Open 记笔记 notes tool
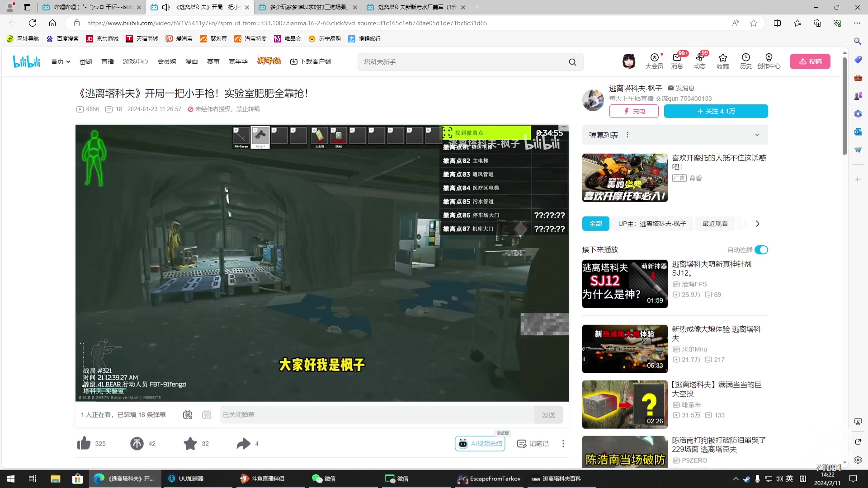868x488 pixels. (533, 444)
